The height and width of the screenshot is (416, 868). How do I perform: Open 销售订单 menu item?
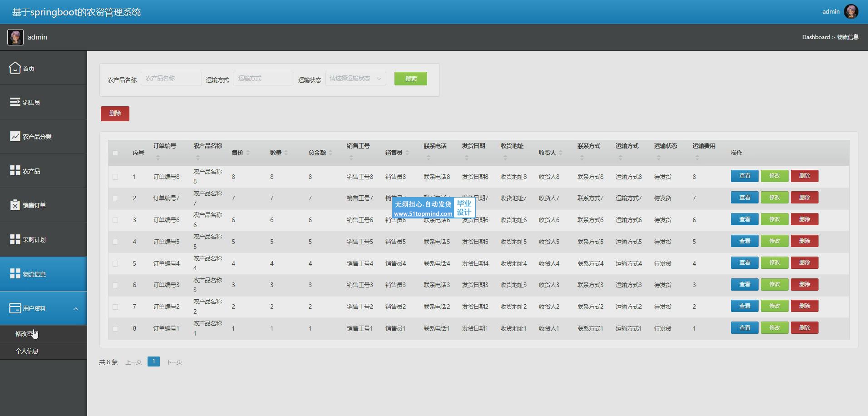(43, 205)
